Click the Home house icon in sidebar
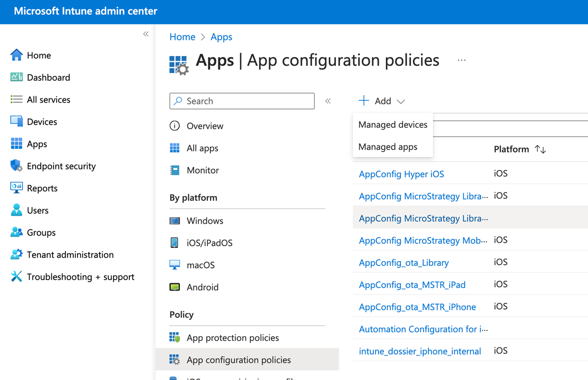The image size is (588, 380). click(x=16, y=55)
